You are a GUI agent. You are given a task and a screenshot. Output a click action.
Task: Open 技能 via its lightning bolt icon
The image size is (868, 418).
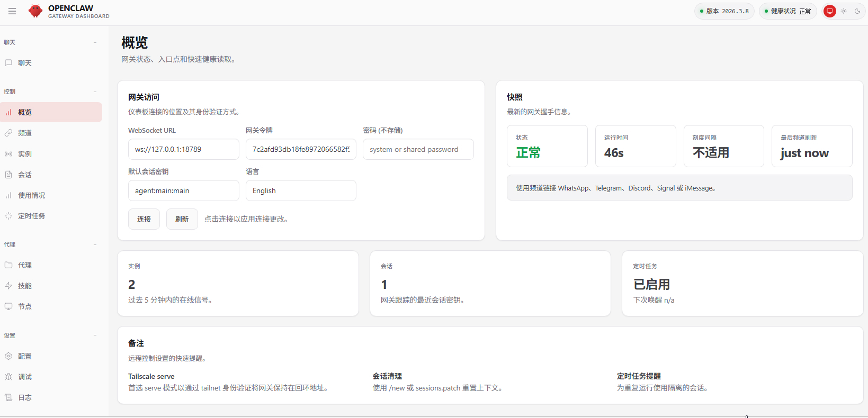8,286
